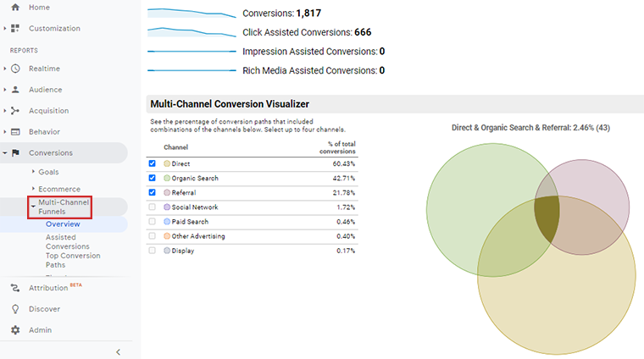Click the Paid Search color swatch
Image resolution: width=644 pixels, height=359 pixels.
pos(167,222)
